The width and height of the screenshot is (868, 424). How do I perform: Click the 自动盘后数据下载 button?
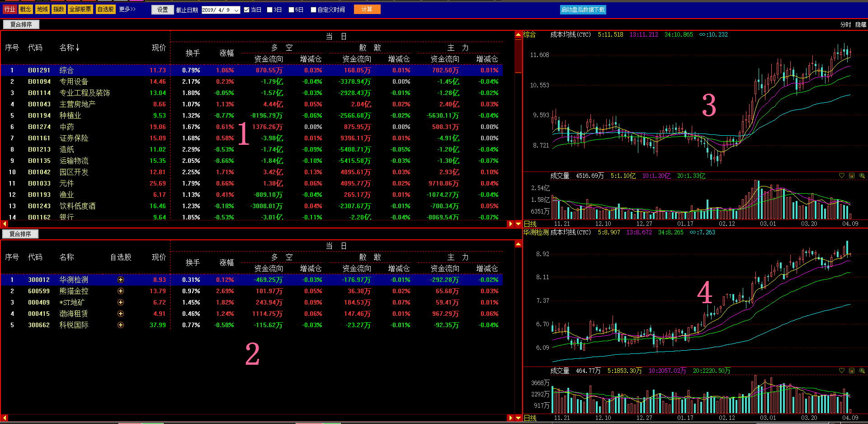[x=583, y=10]
